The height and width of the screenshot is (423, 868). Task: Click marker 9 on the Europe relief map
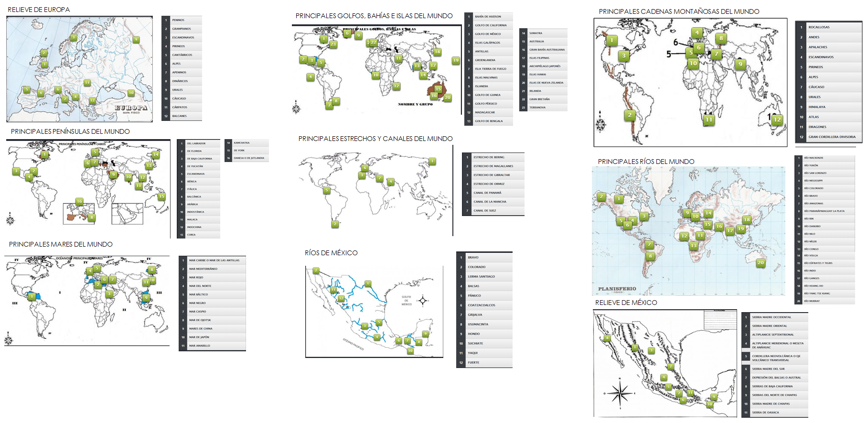click(136, 40)
